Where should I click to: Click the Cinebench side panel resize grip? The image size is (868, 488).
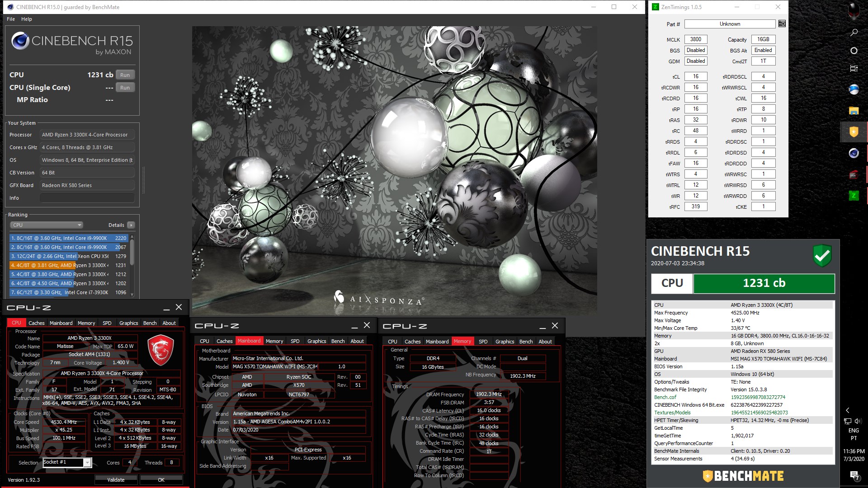click(x=144, y=180)
